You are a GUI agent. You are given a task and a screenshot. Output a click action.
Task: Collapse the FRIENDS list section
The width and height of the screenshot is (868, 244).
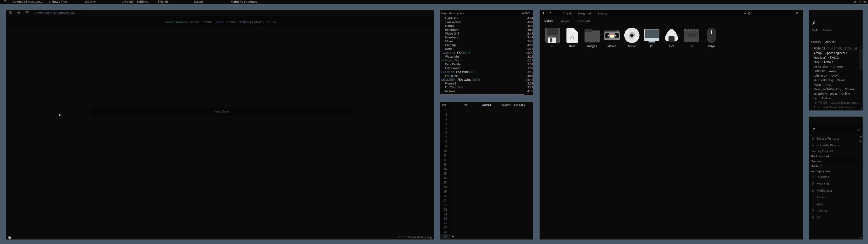tap(812, 49)
